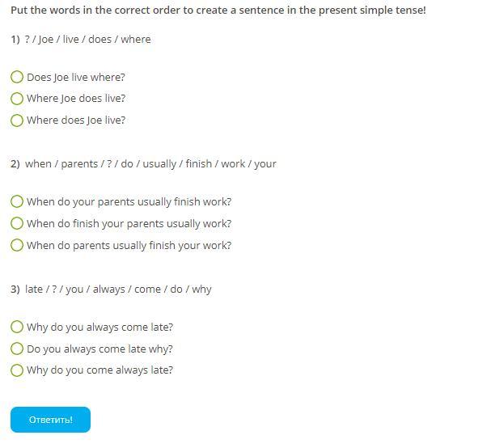The width and height of the screenshot is (491, 448).
Task: Select radio button 'Where Joe does live?'
Action: tap(17, 99)
